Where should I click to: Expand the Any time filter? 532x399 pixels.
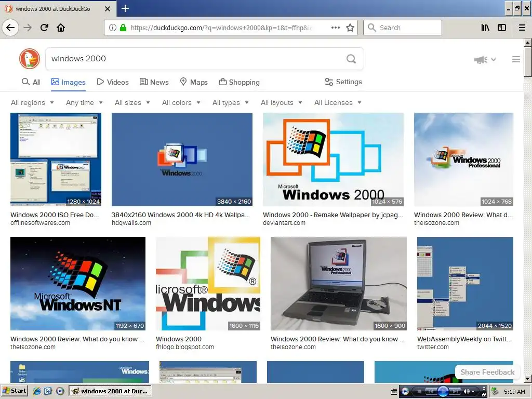coord(84,102)
